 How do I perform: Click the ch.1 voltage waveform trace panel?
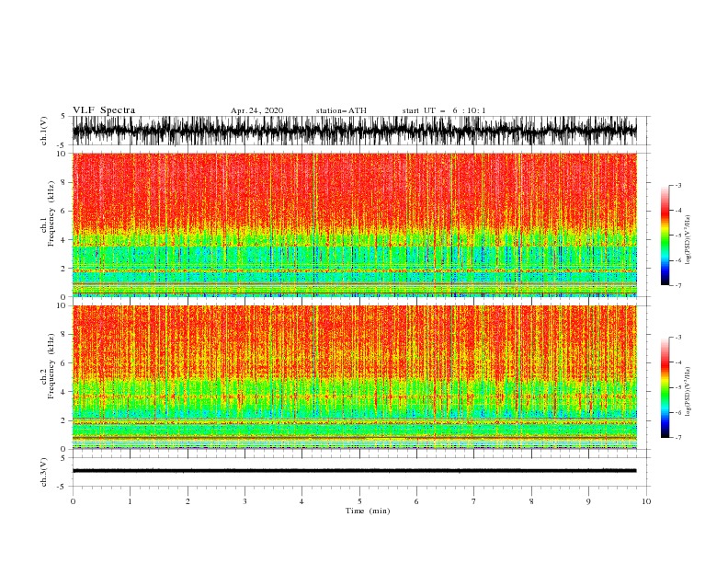coord(354,131)
